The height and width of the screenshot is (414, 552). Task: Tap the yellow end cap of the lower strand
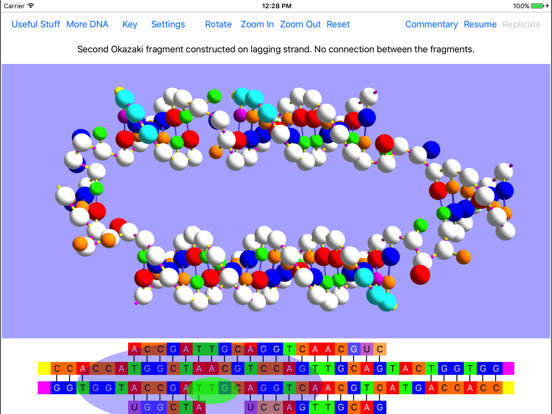[x=508, y=388]
